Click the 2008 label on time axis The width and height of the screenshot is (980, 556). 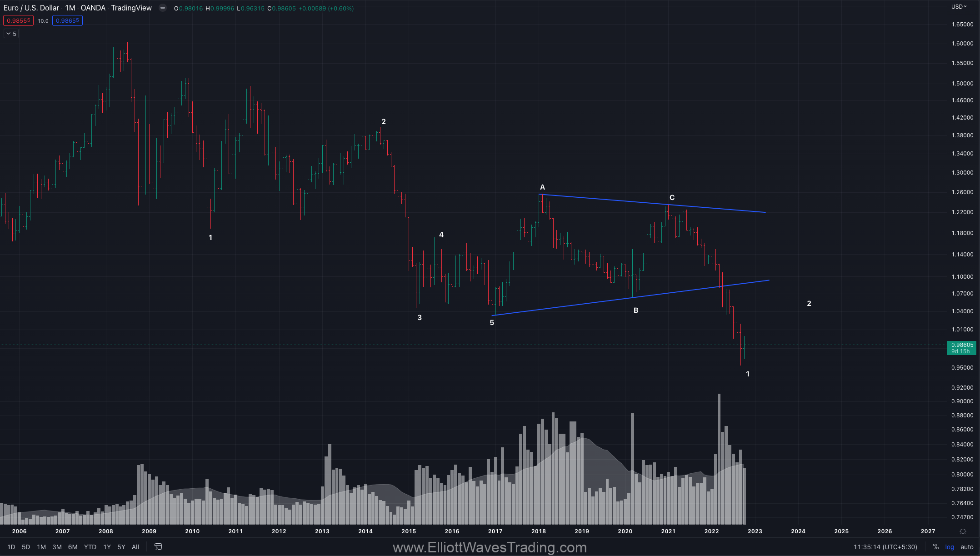[x=106, y=531]
